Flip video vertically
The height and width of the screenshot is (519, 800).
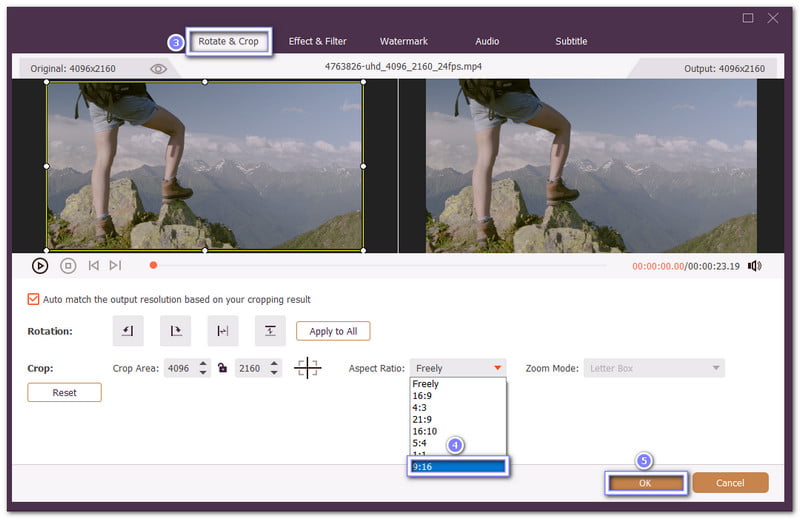pos(270,331)
